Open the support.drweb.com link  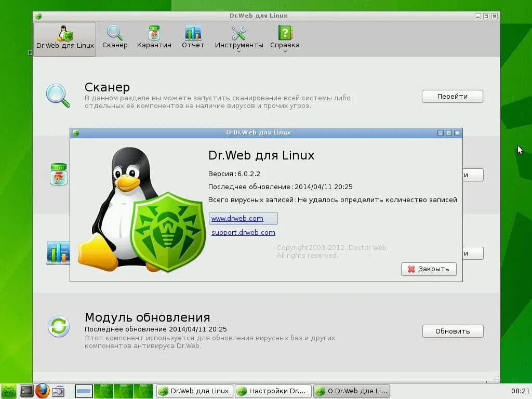click(x=243, y=232)
